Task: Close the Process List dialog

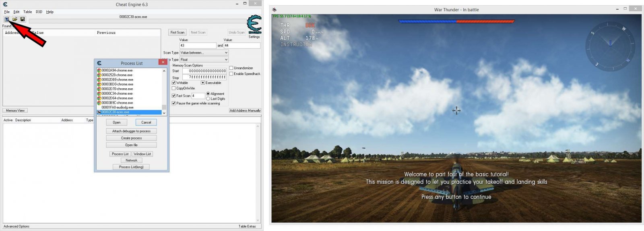Action: click(x=163, y=62)
